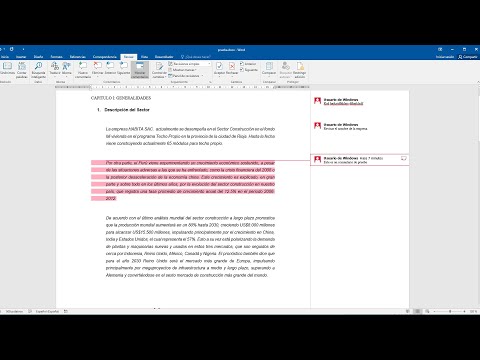Screen dimensions: 480x360
Task: Click the ¿Qué desea hacer? search box
Action: 196,57
